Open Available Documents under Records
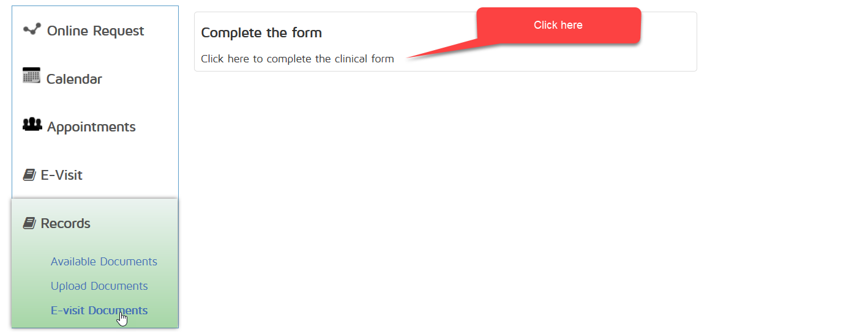This screenshot has height=332, width=868. tap(104, 262)
